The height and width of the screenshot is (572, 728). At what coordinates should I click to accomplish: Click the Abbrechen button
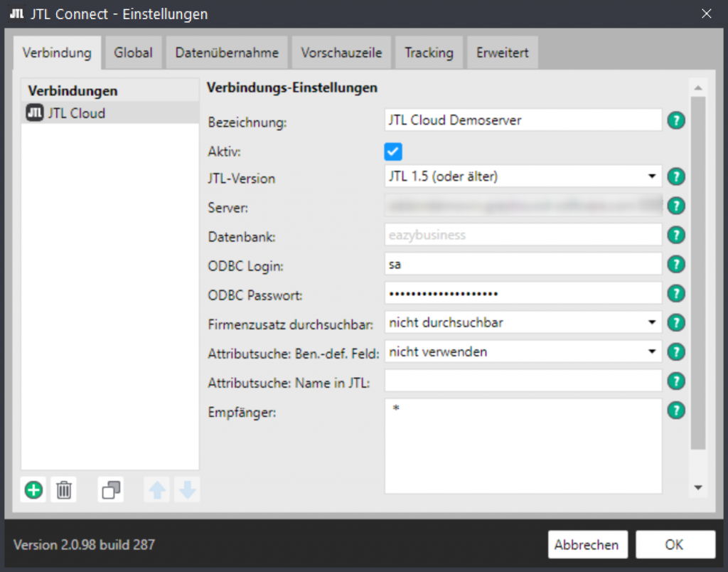pyautogui.click(x=588, y=544)
